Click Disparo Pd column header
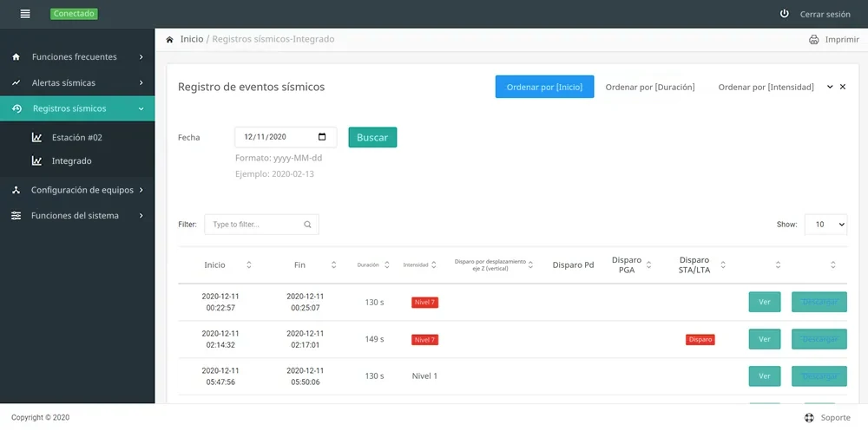 pyautogui.click(x=573, y=265)
